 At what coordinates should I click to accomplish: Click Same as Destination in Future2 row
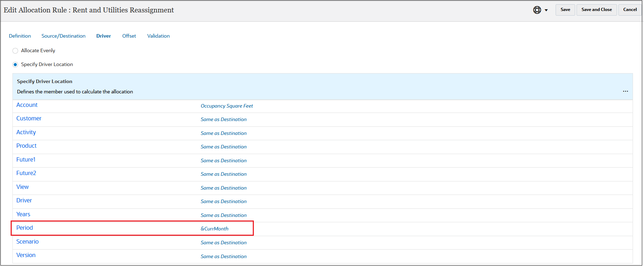click(224, 174)
